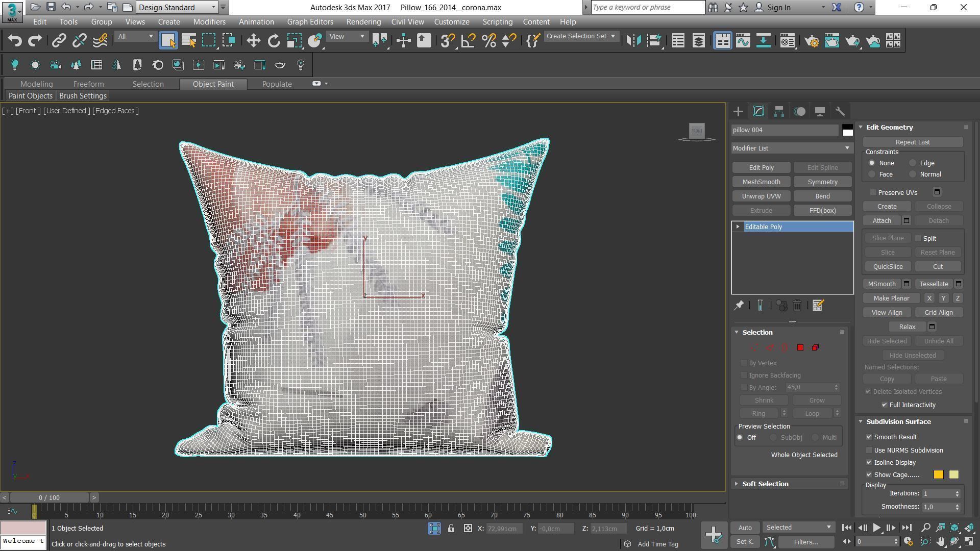This screenshot has height=551, width=980.
Task: Toggle the Selection Lock padlock icon
Action: click(x=451, y=529)
